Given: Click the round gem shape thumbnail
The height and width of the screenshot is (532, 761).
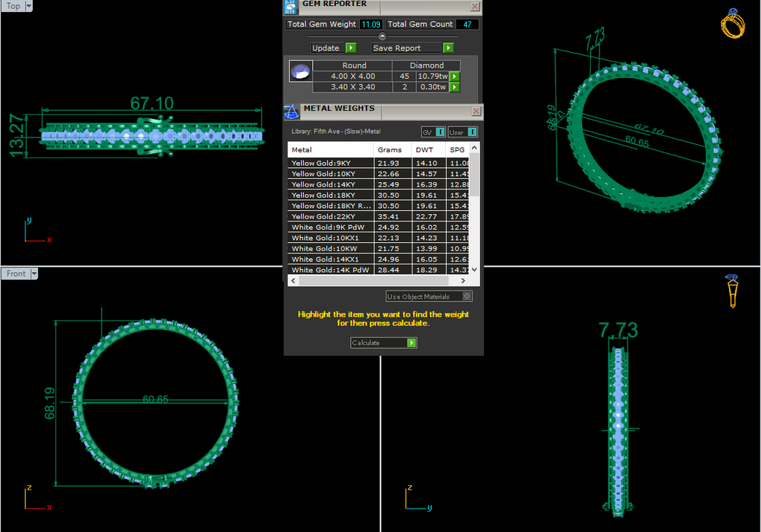Looking at the screenshot, I should [300, 71].
